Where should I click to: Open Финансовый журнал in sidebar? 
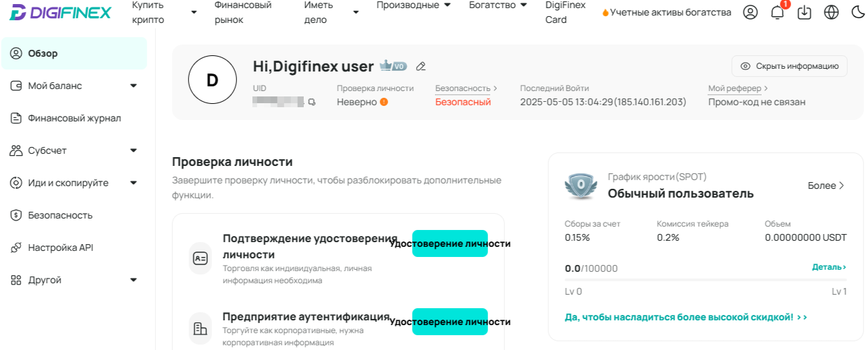point(74,118)
